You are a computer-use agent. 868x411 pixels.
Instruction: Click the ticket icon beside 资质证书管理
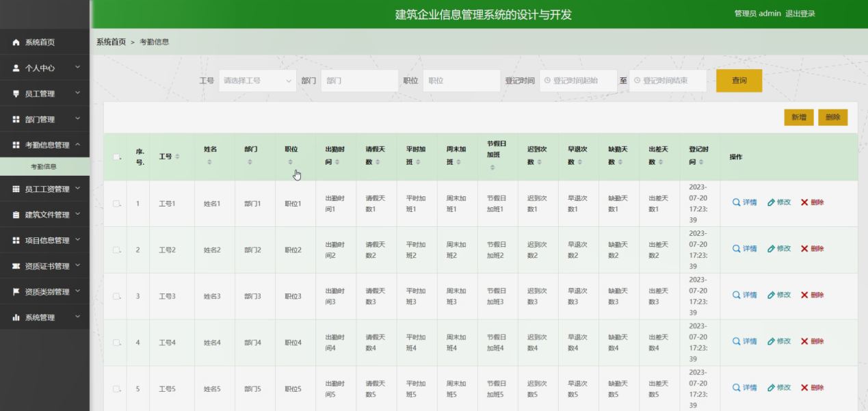click(16, 266)
